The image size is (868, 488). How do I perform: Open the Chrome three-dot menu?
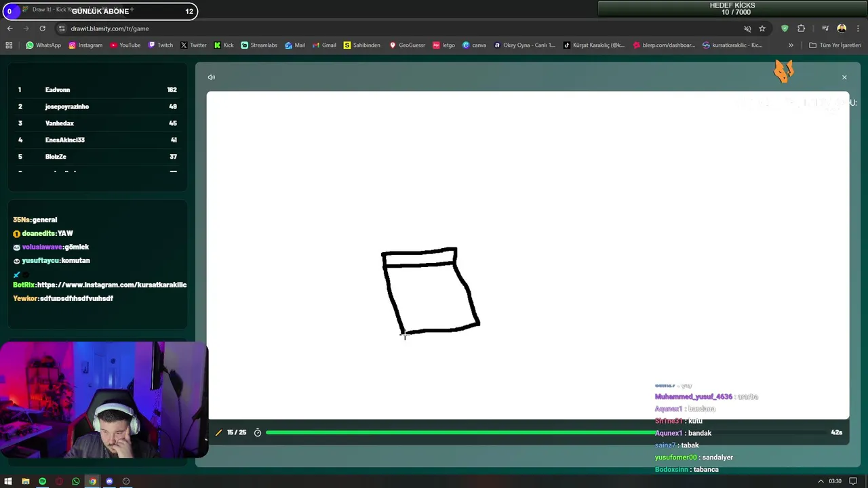point(858,28)
